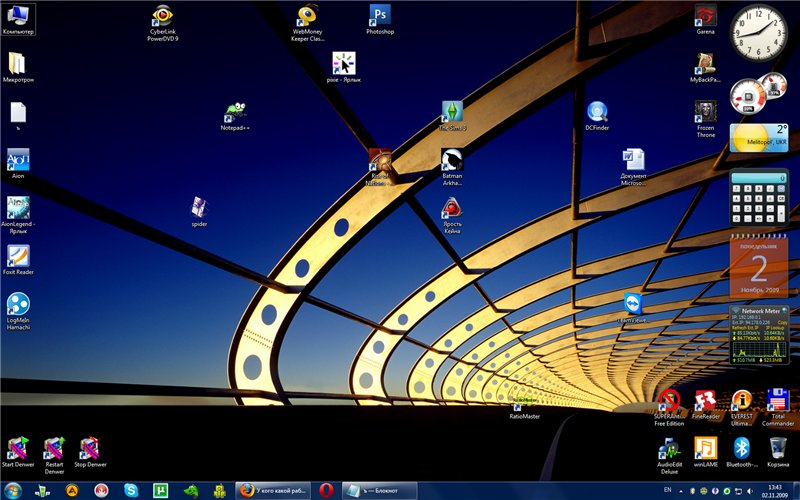
Task: Click the Start Denwer shortcut
Action: [18, 448]
